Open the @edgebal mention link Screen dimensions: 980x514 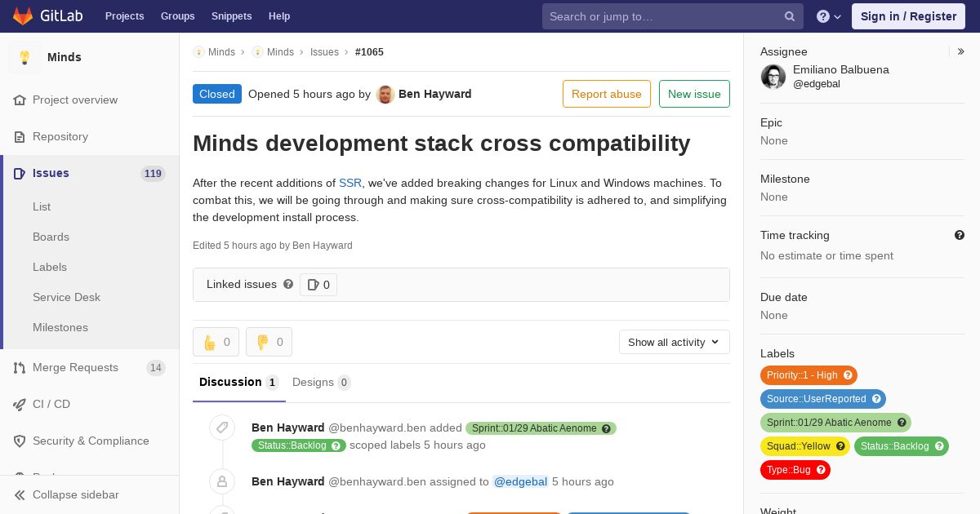pos(520,481)
